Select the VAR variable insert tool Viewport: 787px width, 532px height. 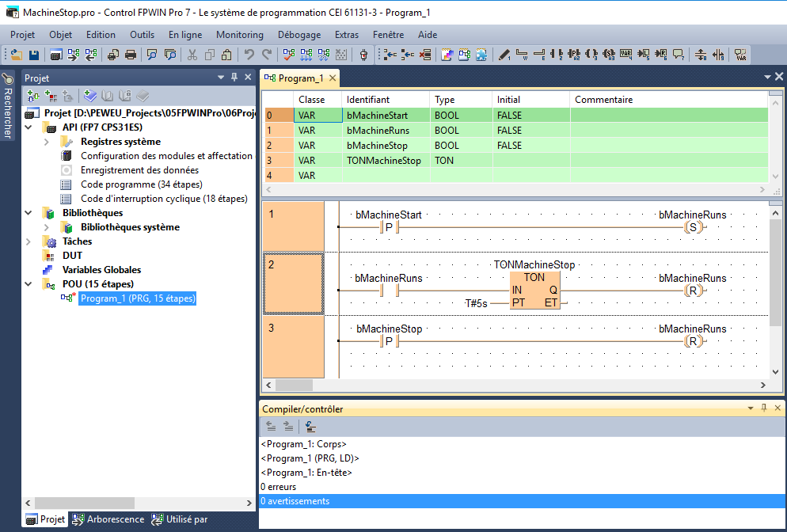pos(625,55)
